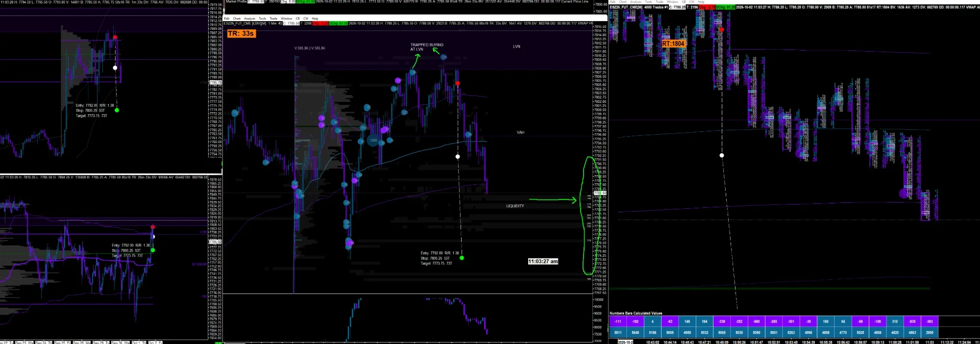The image size is (980, 344).
Task: Open the Help menu in the 1 Min chart window
Action: coord(315,18)
